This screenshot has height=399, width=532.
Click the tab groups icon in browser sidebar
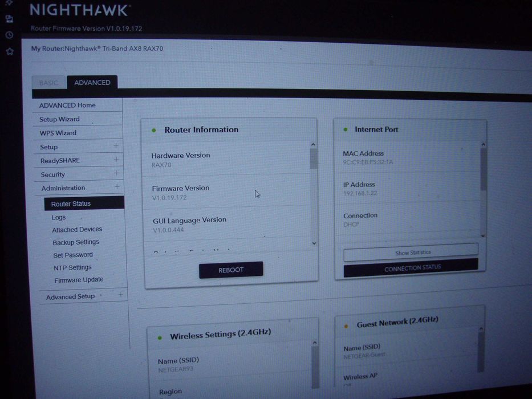point(10,19)
